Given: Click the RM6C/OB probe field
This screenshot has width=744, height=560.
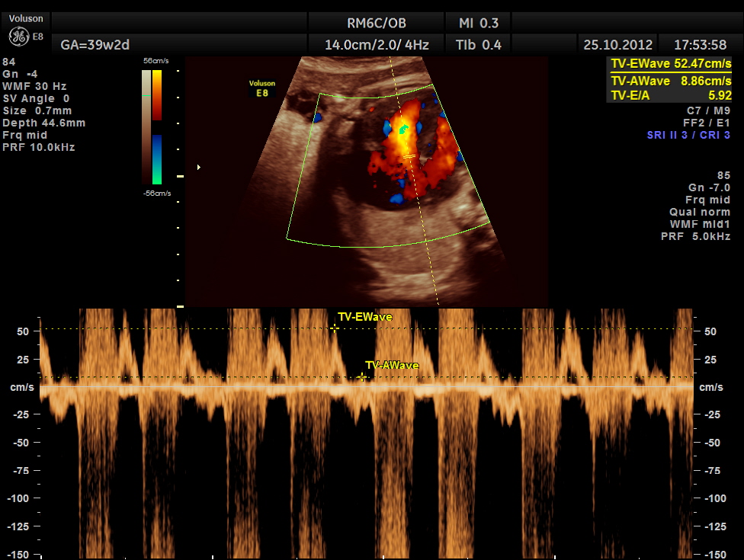Looking at the screenshot, I should tap(377, 23).
